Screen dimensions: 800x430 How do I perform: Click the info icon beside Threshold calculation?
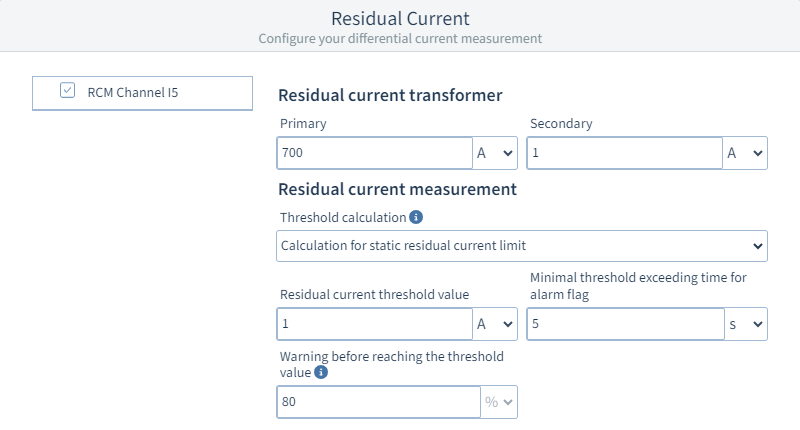(x=416, y=217)
